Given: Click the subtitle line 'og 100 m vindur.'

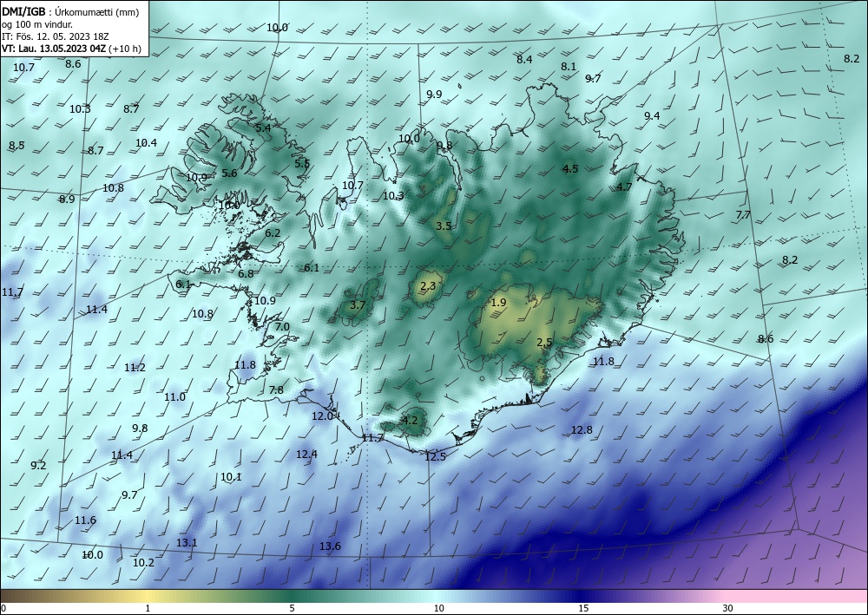Looking at the screenshot, I should 37,24.
